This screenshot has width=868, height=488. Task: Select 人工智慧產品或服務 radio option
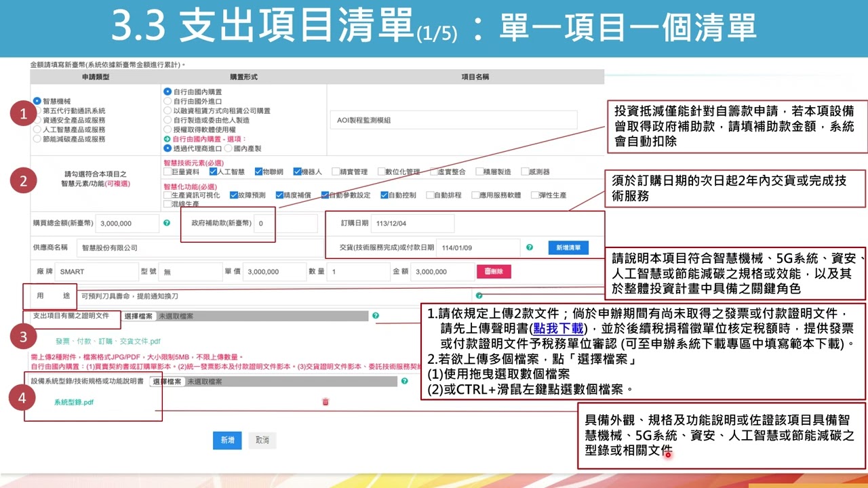point(37,129)
